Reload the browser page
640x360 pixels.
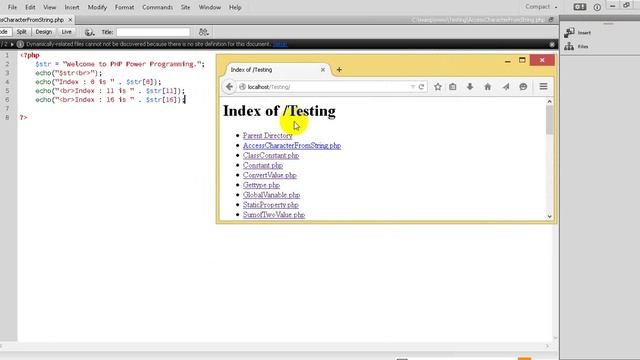[x=421, y=87]
